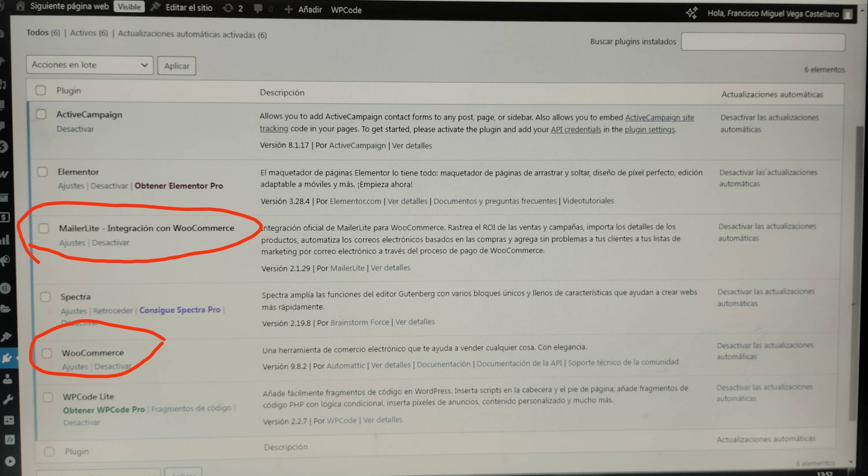Click the home icon in admin bar

point(20,6)
